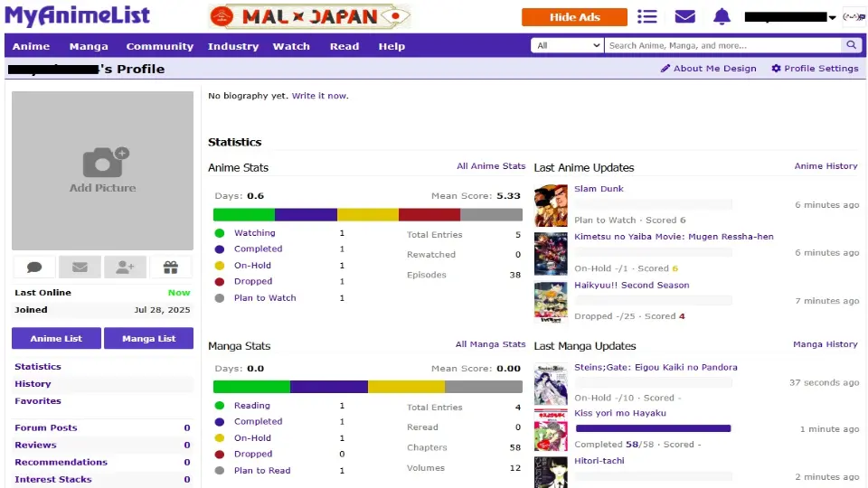Viewport: 868px width, 488px height.
Task: Open Haikyuu!! Second Season title link
Action: click(x=632, y=285)
